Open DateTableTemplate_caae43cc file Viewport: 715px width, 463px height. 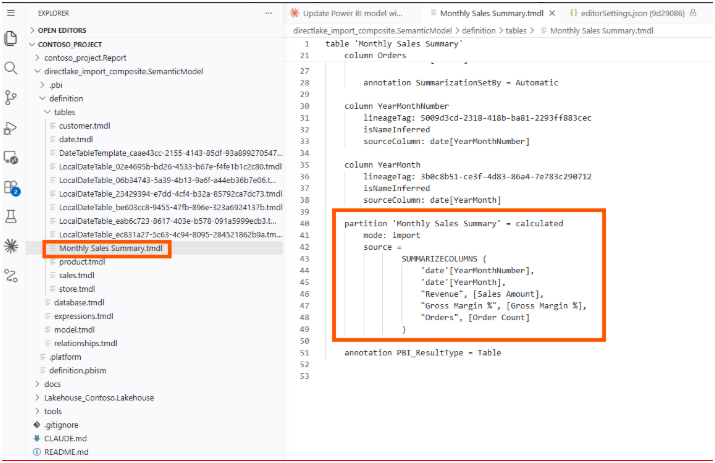170,153
